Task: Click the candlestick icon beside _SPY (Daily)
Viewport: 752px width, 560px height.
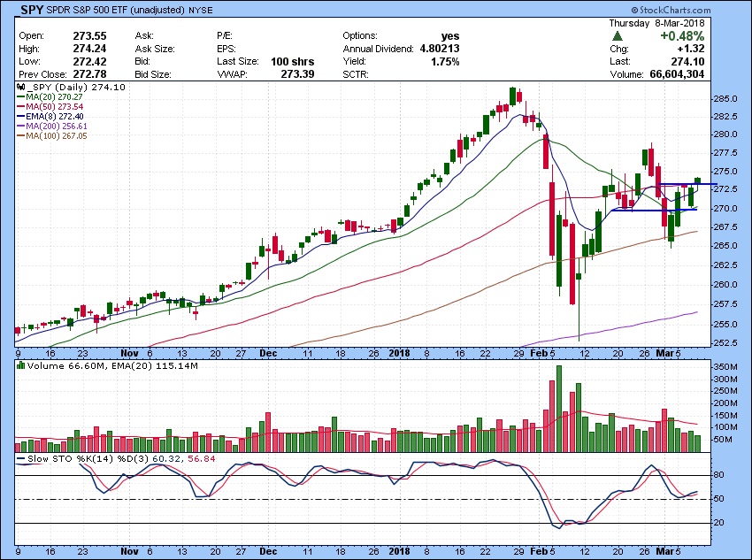Action: coord(20,88)
